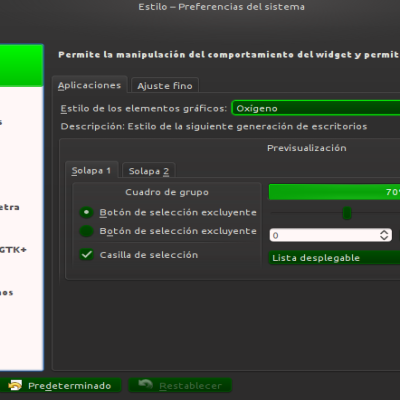
Task: Switch to the Ajuste fino tab
Action: (x=165, y=86)
